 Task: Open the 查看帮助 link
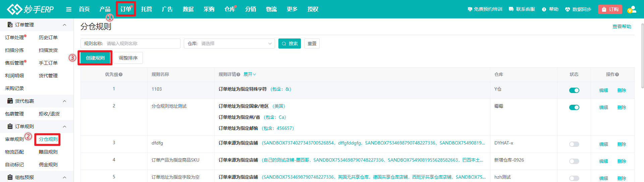pos(622,26)
